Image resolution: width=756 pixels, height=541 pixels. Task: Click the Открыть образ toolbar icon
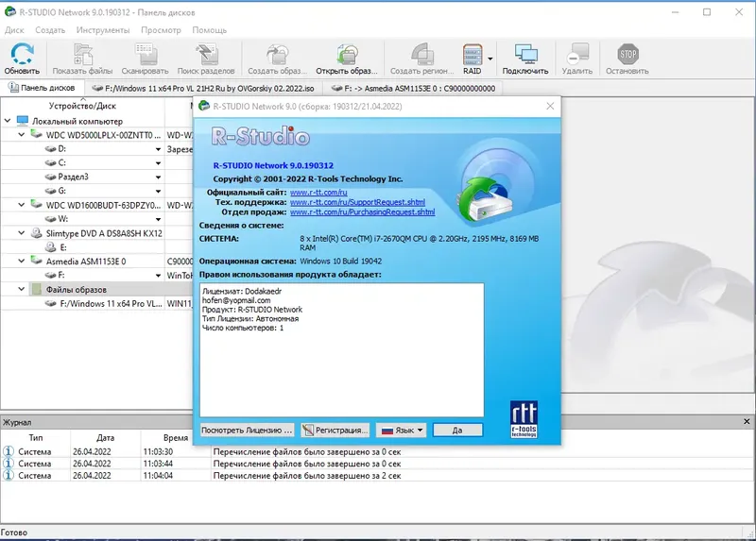click(x=347, y=58)
